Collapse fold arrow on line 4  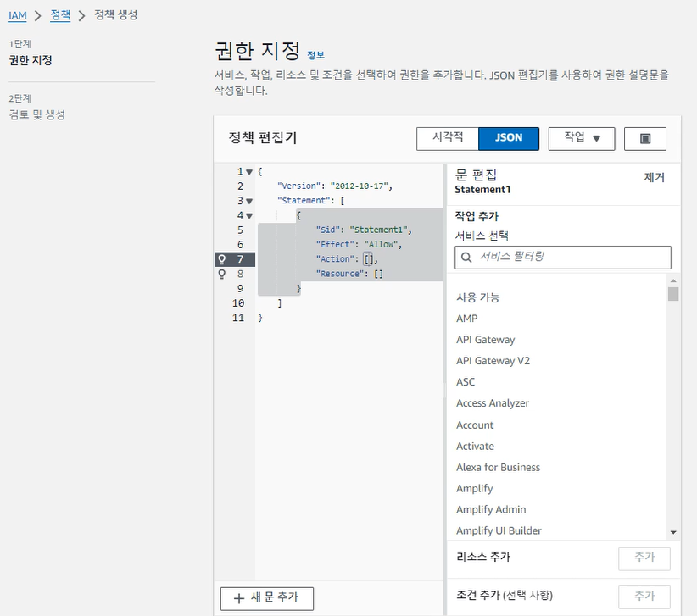[x=249, y=216]
